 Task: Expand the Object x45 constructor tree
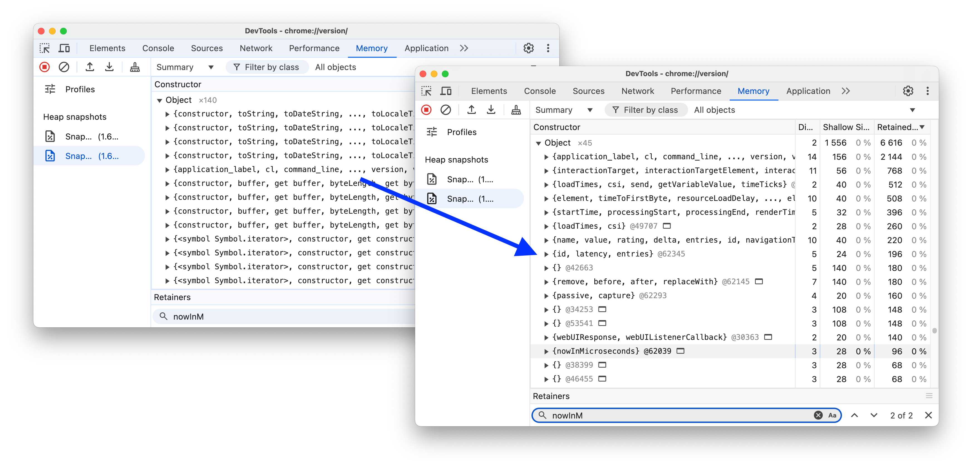(539, 142)
